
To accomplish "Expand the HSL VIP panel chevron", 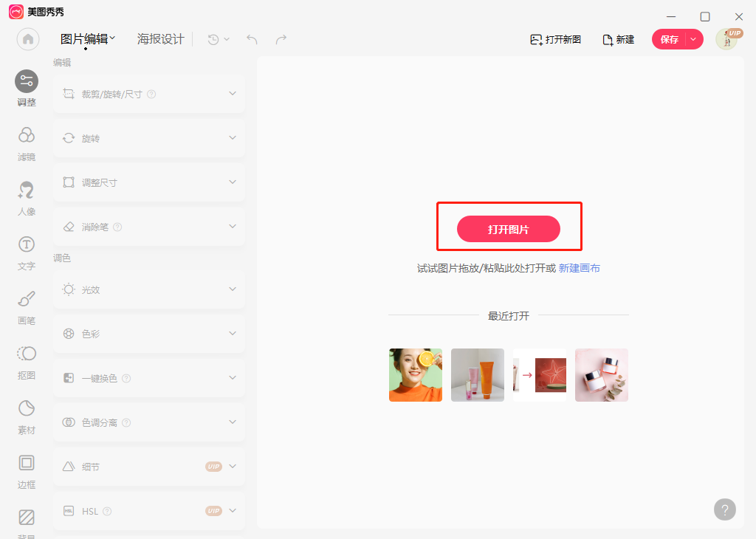I will pos(233,511).
